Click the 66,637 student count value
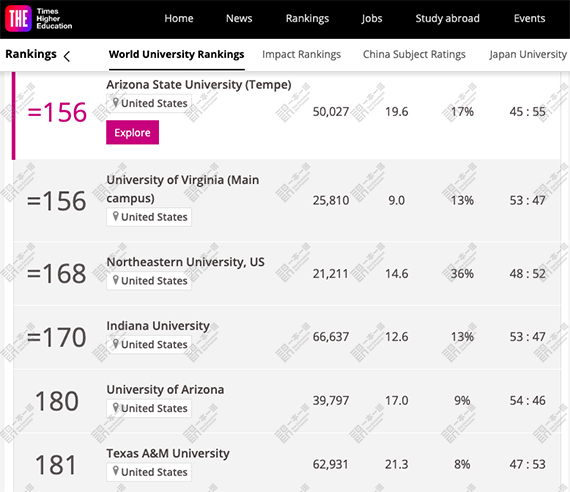Viewport: 570px width, 492px height. (331, 337)
